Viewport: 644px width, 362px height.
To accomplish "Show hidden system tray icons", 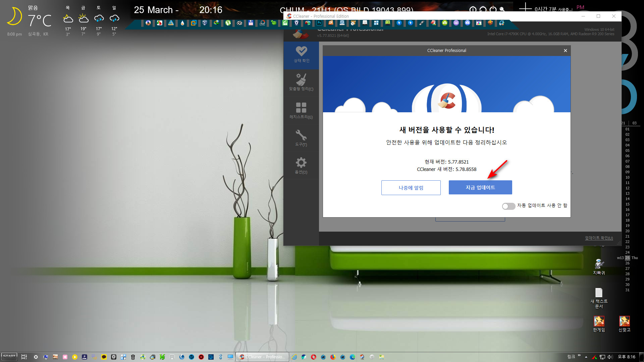I will coord(586,357).
